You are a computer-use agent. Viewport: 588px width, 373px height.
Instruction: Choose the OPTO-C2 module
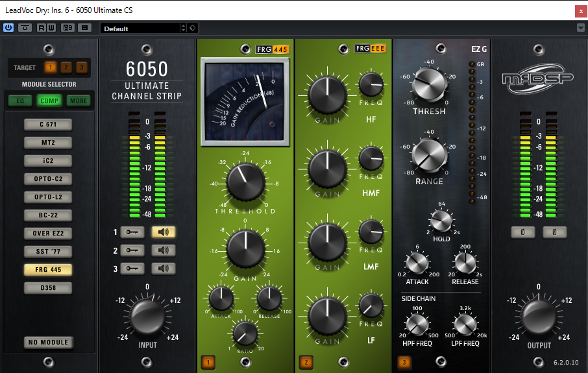(48, 179)
